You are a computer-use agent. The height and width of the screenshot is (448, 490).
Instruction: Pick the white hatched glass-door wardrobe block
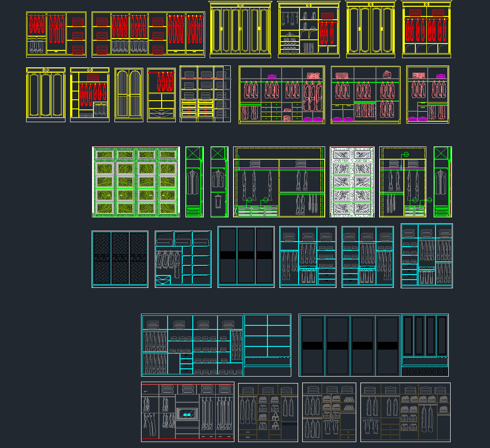[352, 182]
